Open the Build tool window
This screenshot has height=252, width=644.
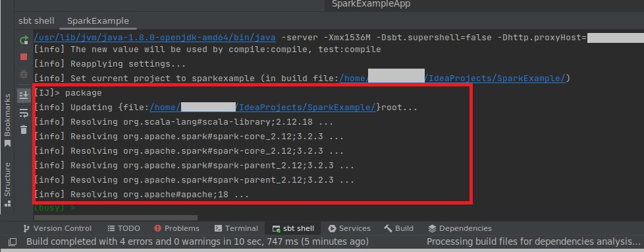[x=399, y=228]
